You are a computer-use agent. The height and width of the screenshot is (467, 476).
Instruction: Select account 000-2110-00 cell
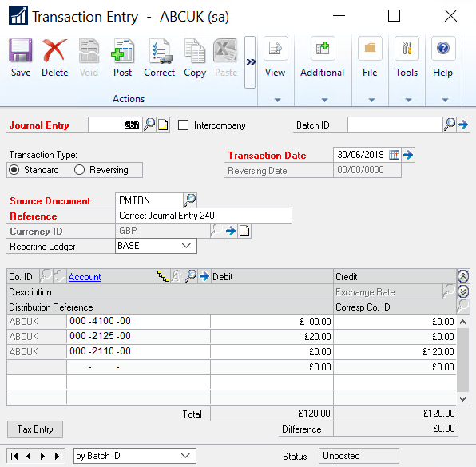click(138, 352)
